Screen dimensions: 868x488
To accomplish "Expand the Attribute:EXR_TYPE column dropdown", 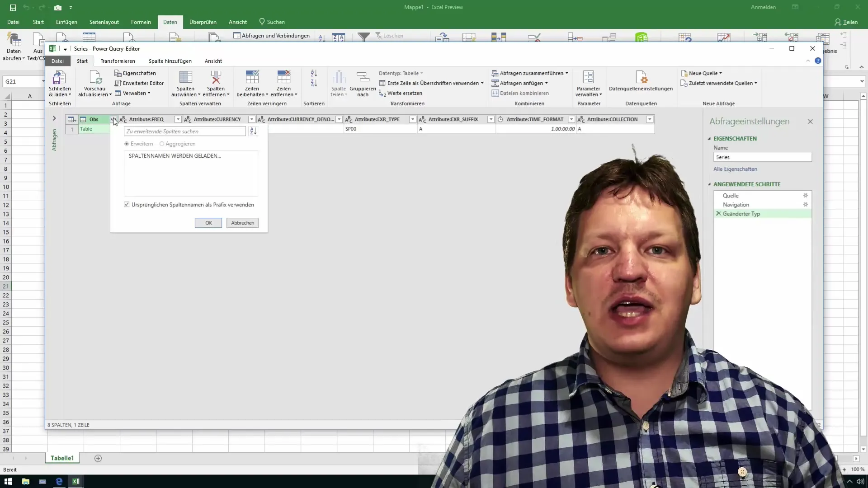I will [413, 119].
